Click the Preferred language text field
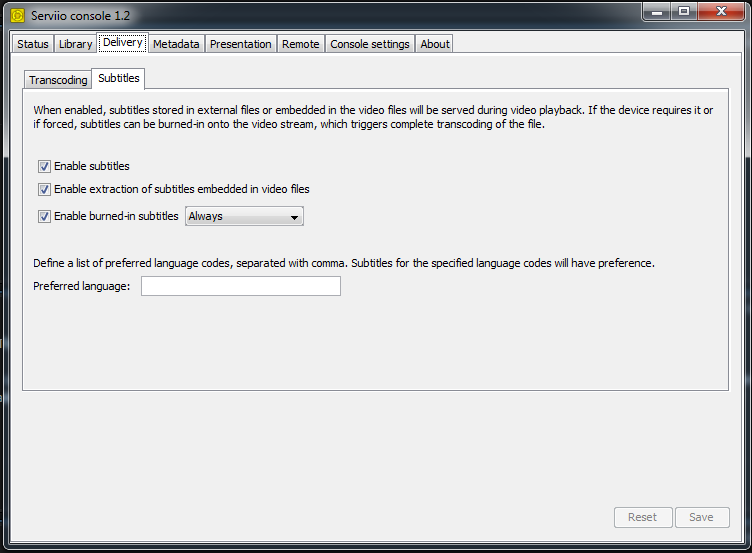The height and width of the screenshot is (553, 752). pyautogui.click(x=240, y=287)
